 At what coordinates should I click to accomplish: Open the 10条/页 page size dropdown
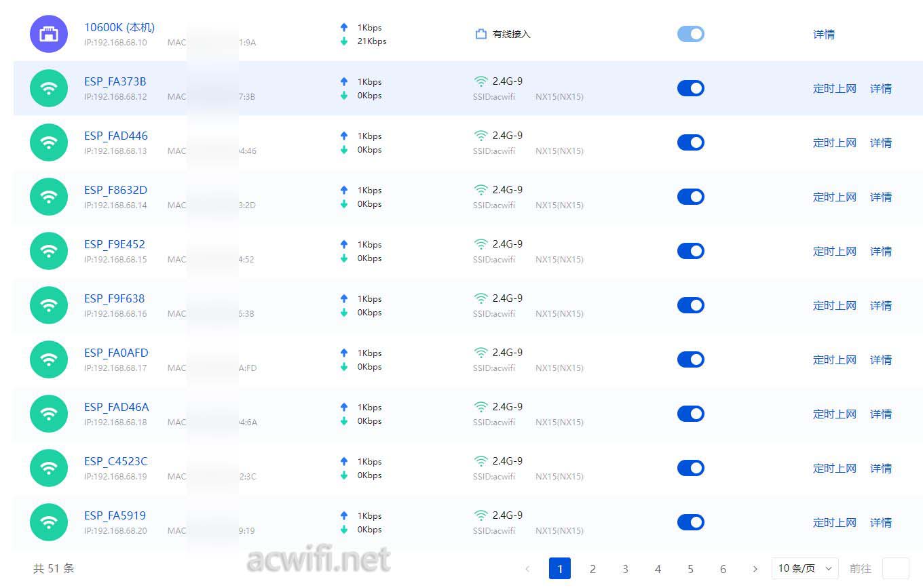[805, 568]
